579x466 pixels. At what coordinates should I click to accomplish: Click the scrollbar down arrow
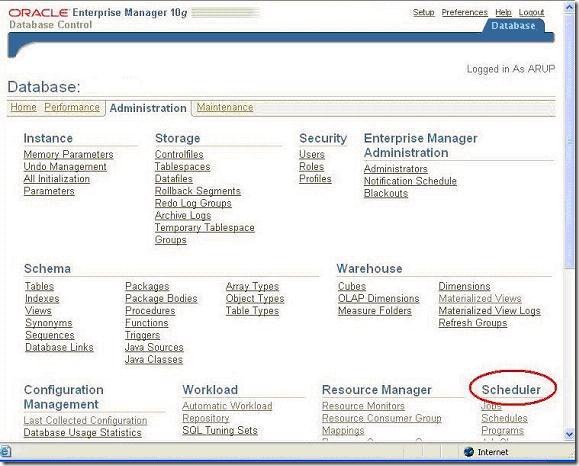pyautogui.click(x=569, y=434)
